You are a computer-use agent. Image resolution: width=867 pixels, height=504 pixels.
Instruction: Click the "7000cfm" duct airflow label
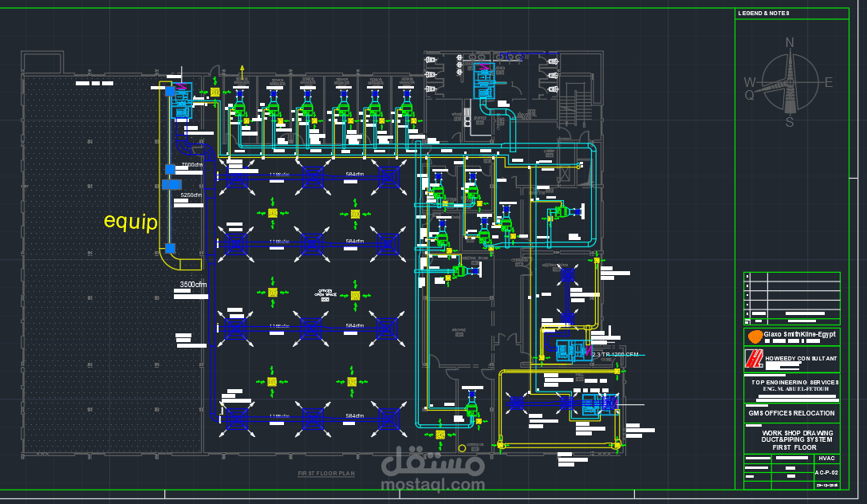coord(192,165)
